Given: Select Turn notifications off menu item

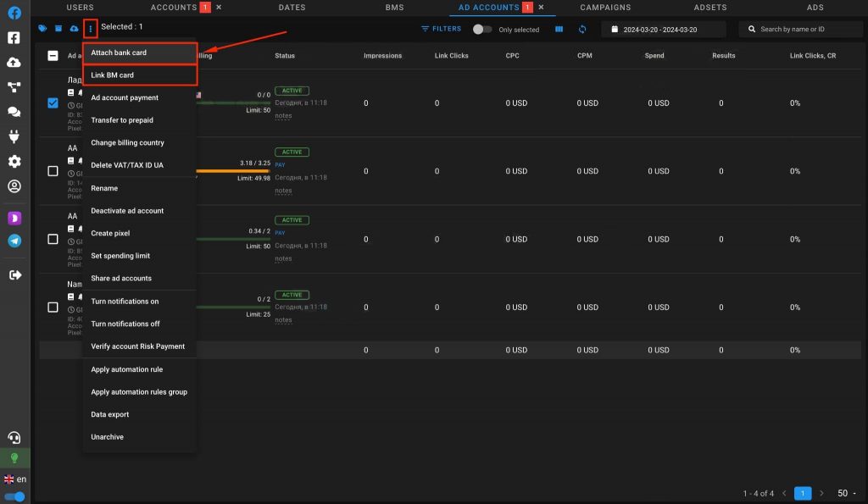Looking at the screenshot, I should (x=140, y=324).
